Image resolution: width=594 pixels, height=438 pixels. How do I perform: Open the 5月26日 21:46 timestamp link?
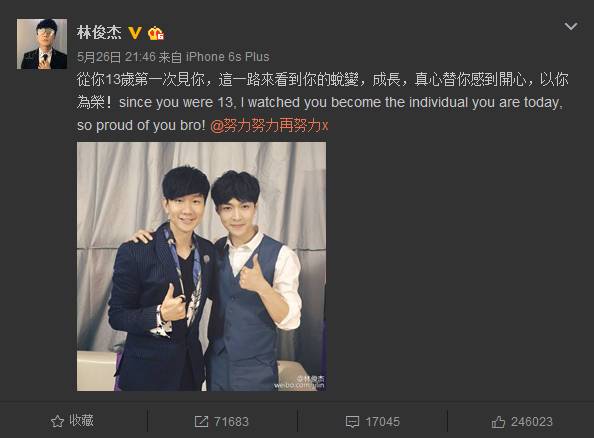[x=116, y=57]
